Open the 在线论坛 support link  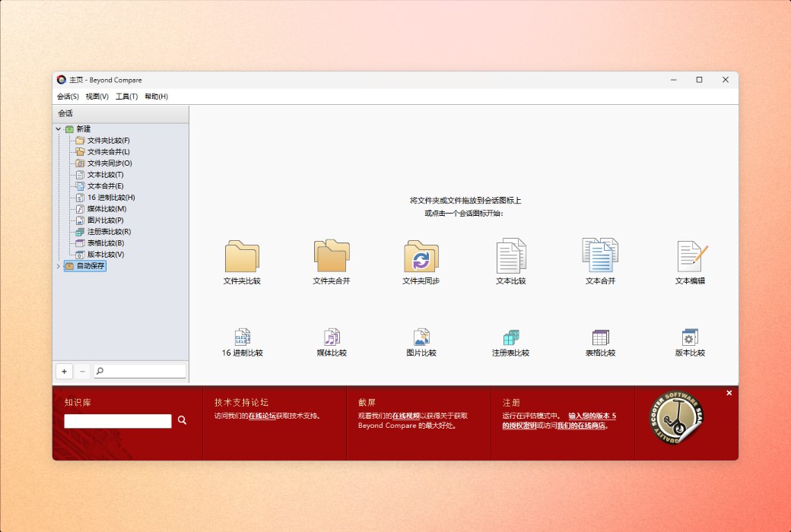pos(262,416)
